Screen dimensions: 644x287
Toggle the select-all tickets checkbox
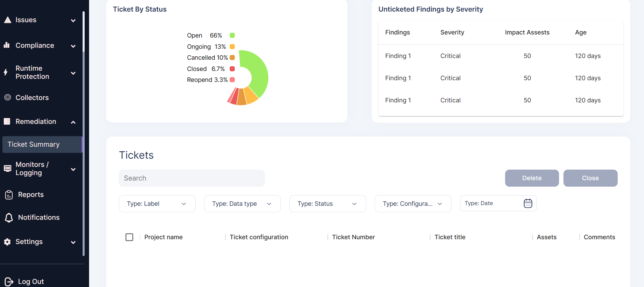pos(129,237)
